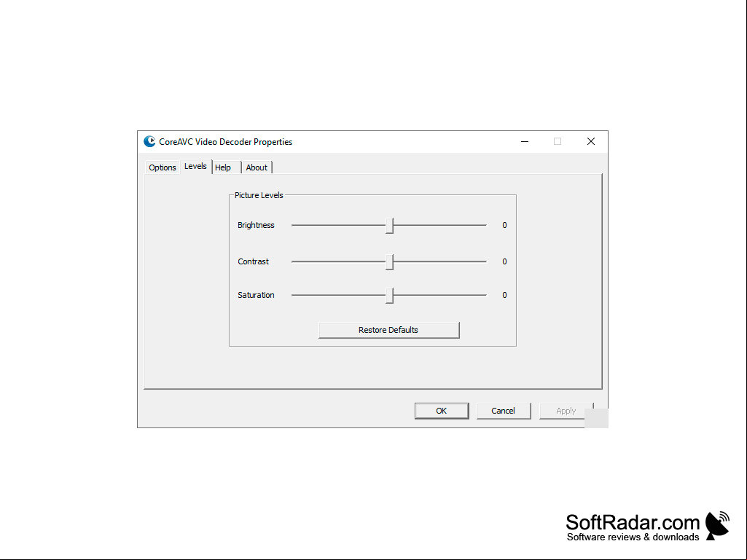This screenshot has width=747, height=560.
Task: Minimize the CoreAVC properties window
Action: coord(525,141)
